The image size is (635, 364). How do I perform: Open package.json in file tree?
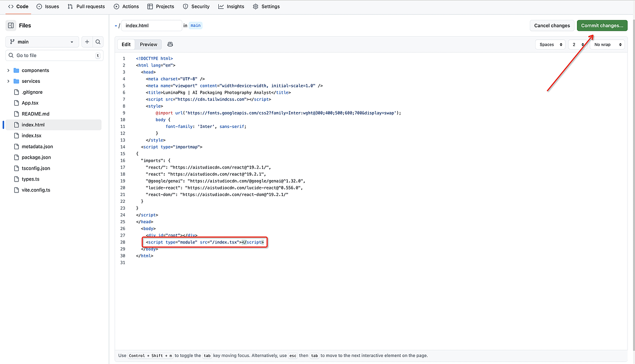36,157
